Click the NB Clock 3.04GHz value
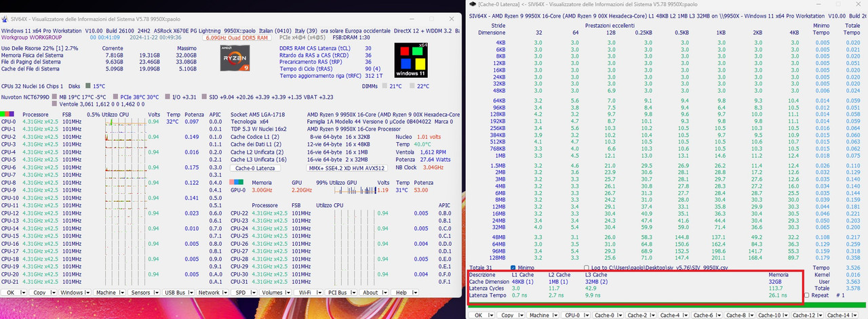This screenshot has height=319, width=868. click(x=434, y=167)
